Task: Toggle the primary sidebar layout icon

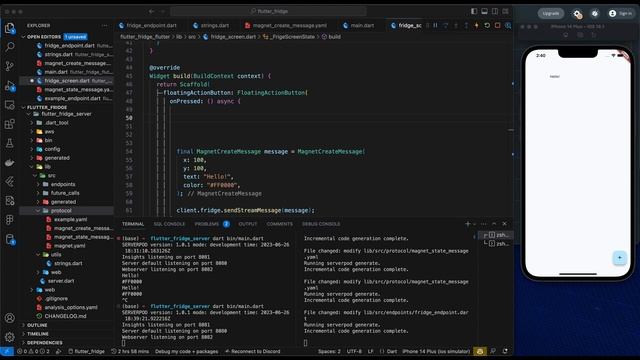Action: coord(474,11)
